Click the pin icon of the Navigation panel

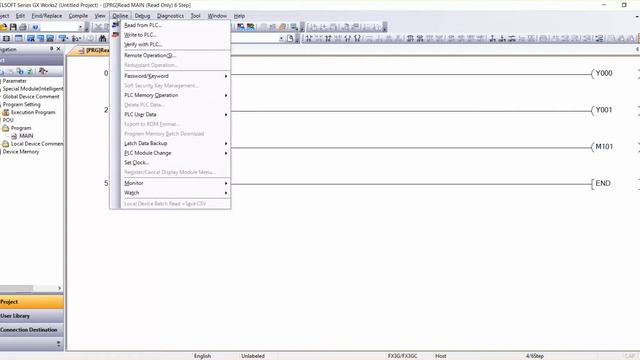click(51, 49)
